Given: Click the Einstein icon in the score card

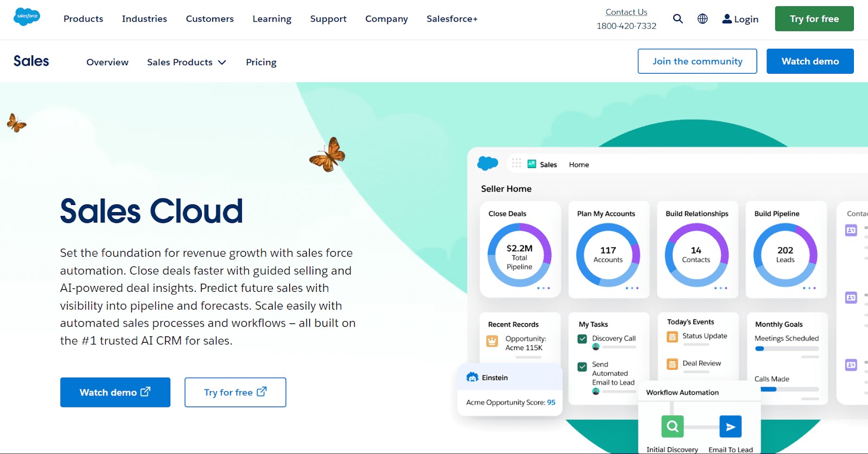Looking at the screenshot, I should pyautogui.click(x=473, y=378).
